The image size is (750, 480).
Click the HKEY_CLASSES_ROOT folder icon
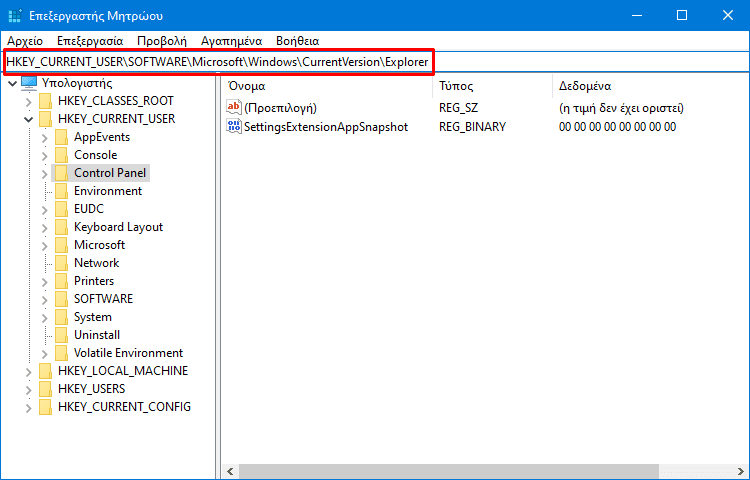(x=45, y=101)
